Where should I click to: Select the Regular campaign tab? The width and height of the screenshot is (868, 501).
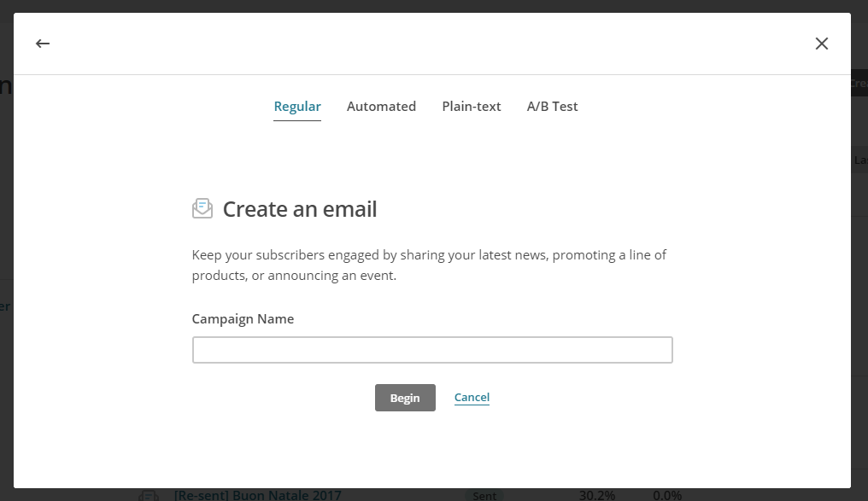tap(297, 106)
